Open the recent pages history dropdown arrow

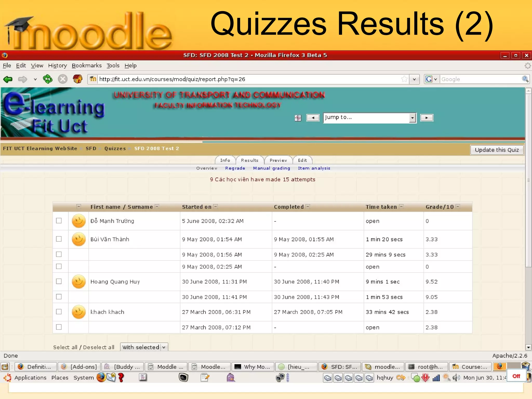[35, 79]
